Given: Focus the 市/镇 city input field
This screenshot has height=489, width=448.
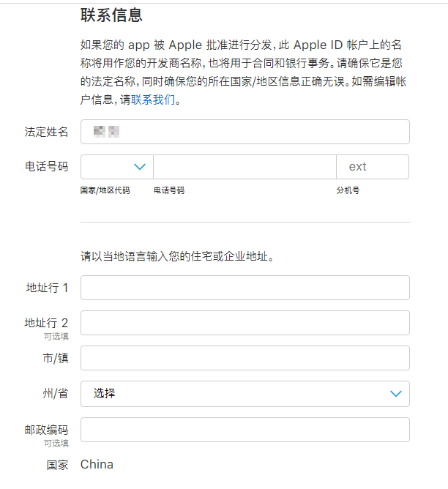Looking at the screenshot, I should pyautogui.click(x=244, y=358).
